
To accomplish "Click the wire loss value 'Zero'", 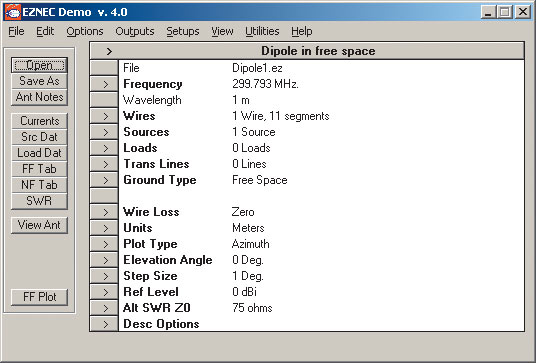I will [243, 212].
